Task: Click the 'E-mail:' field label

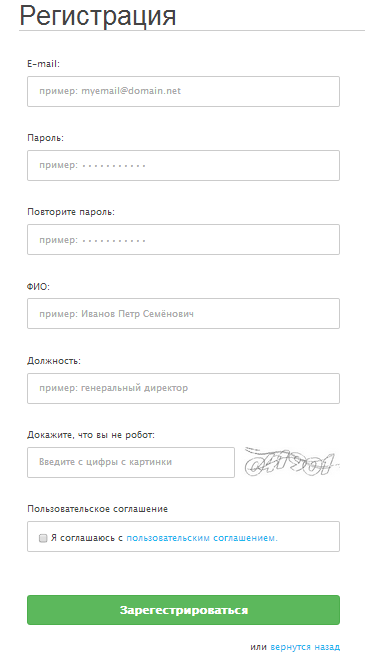Action: pyautogui.click(x=43, y=64)
